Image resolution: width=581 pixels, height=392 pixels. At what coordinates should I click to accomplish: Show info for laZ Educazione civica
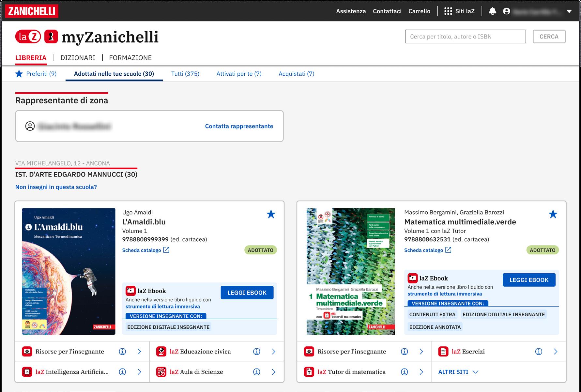[x=257, y=352]
